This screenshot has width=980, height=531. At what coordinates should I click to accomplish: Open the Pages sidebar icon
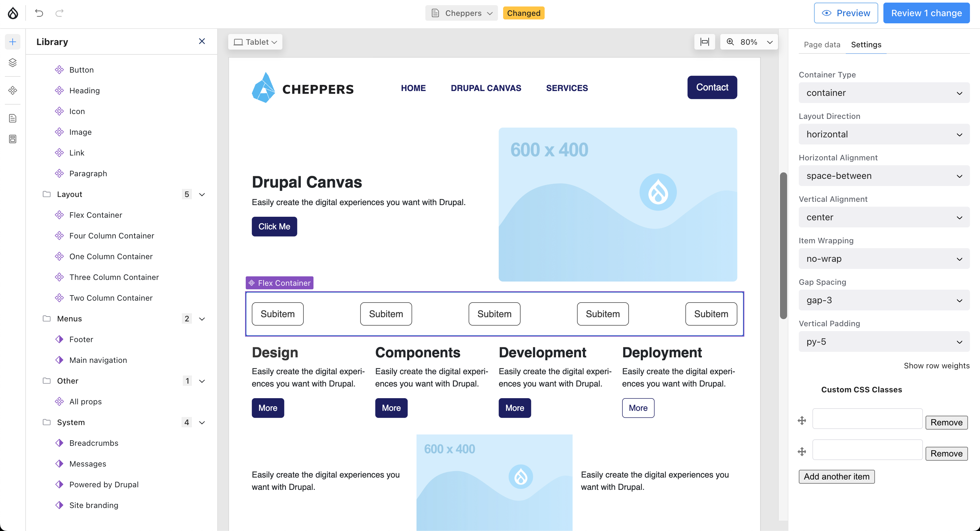point(13,118)
